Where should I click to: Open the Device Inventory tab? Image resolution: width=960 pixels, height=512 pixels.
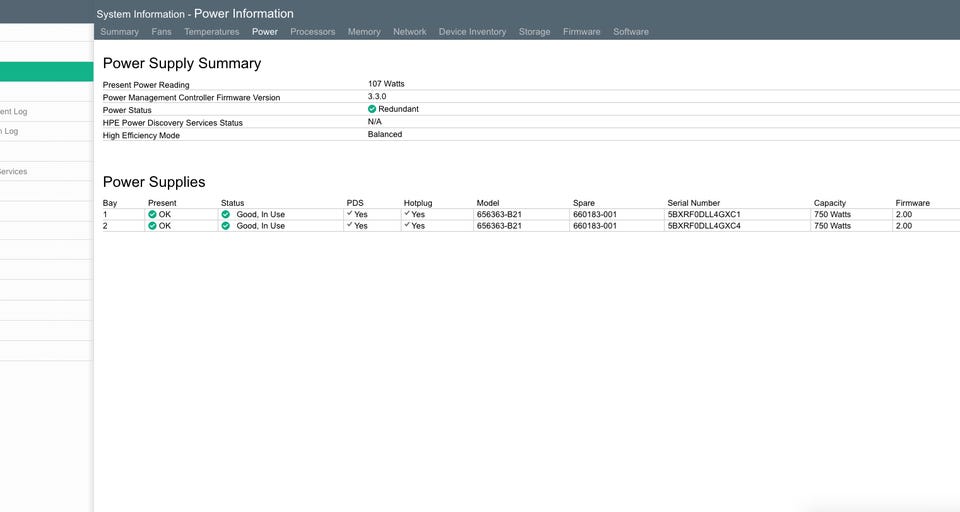(473, 32)
